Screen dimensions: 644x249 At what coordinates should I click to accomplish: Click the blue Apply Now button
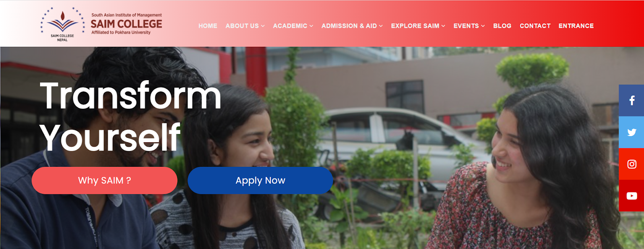tap(260, 181)
